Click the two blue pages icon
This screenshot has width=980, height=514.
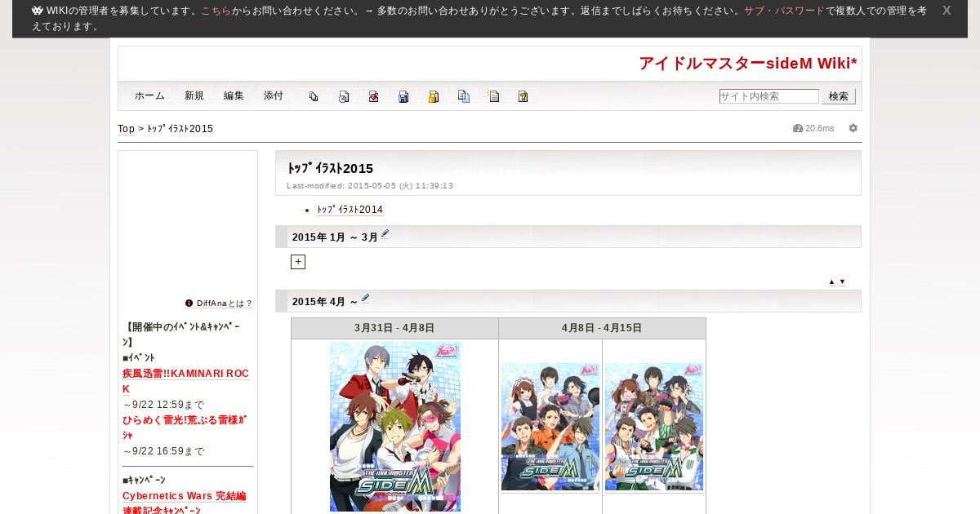click(463, 96)
